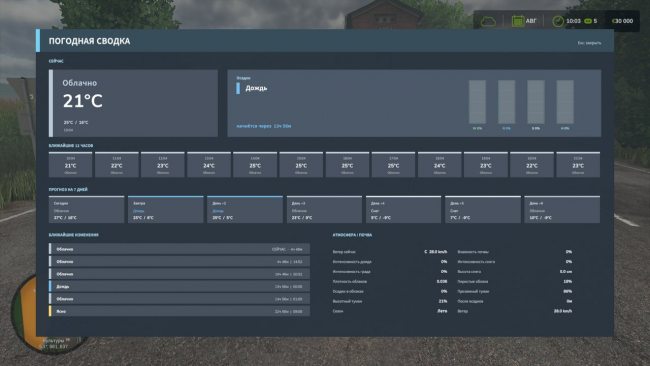The height and width of the screenshot is (366, 650).
Task: Open the Завтра daily forecast card
Action: point(165,210)
